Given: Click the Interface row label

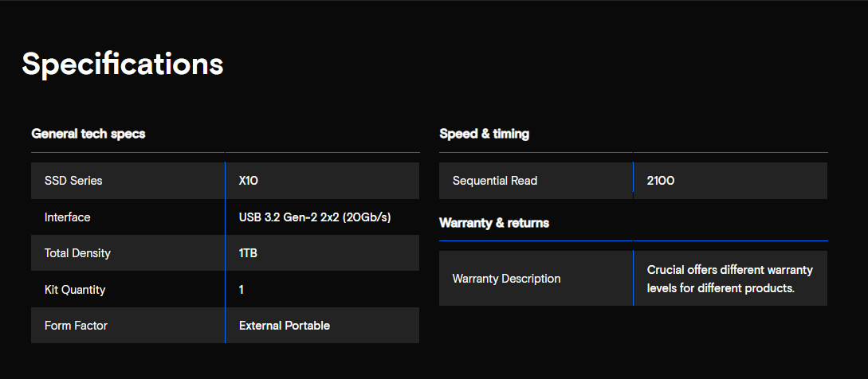Looking at the screenshot, I should pyautogui.click(x=67, y=217).
